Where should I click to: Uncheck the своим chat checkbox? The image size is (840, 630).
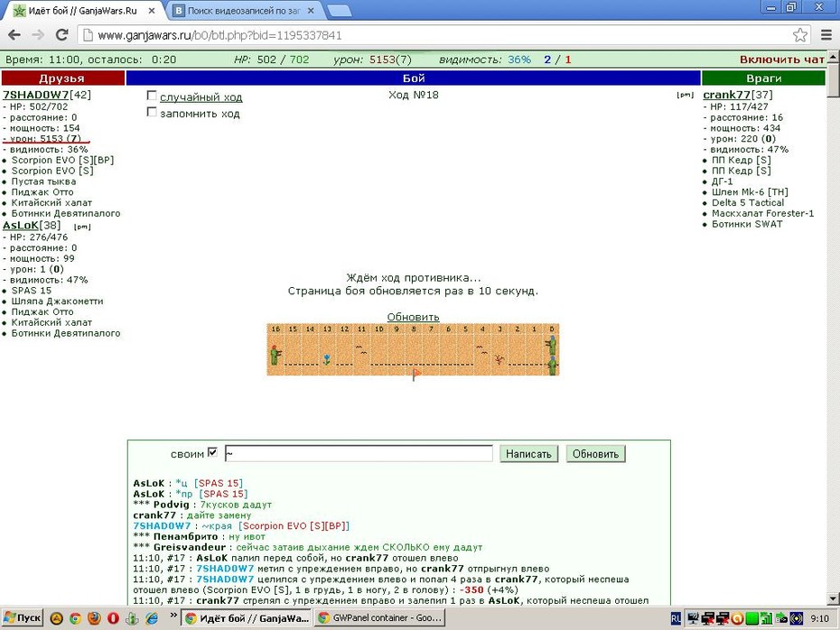[212, 452]
